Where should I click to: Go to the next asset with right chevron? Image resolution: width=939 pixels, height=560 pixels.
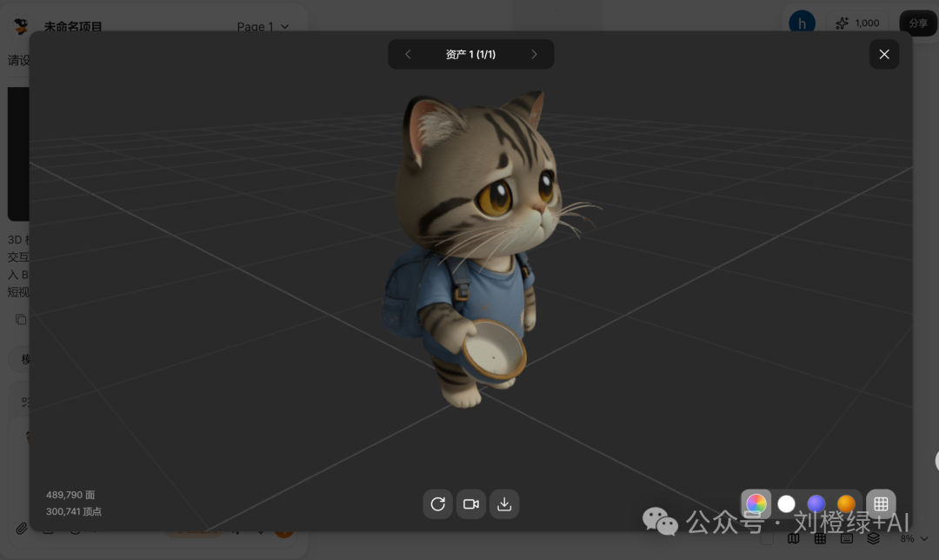tap(534, 55)
